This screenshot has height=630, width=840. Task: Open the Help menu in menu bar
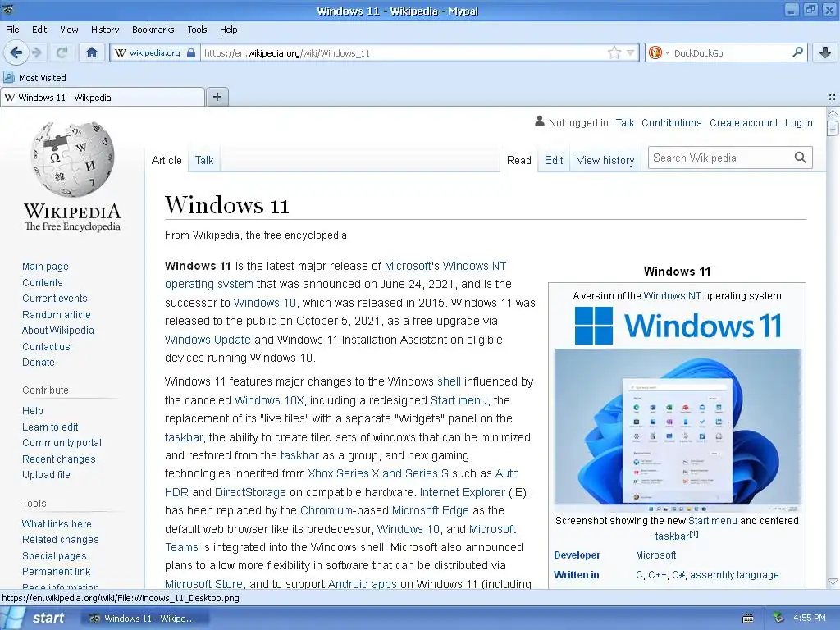click(228, 30)
